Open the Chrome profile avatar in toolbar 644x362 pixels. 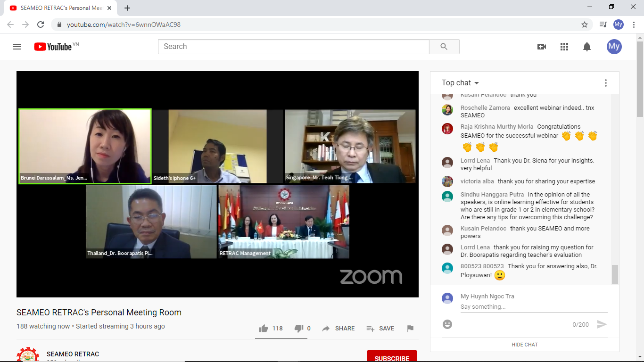(619, 25)
